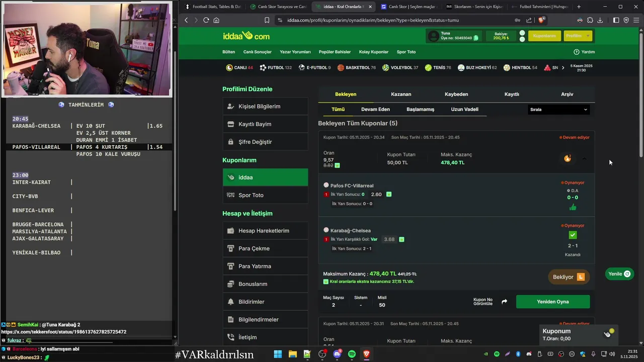Open Hesap Hareketlerim in the sidebar
The width and height of the screenshot is (644, 362).
click(x=265, y=231)
